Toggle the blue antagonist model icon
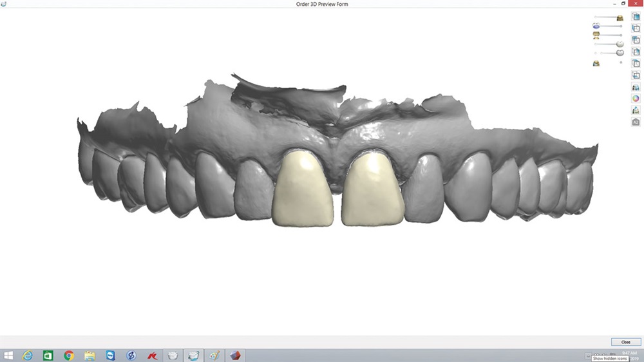Screen dimensions: 644x362 coord(596,26)
